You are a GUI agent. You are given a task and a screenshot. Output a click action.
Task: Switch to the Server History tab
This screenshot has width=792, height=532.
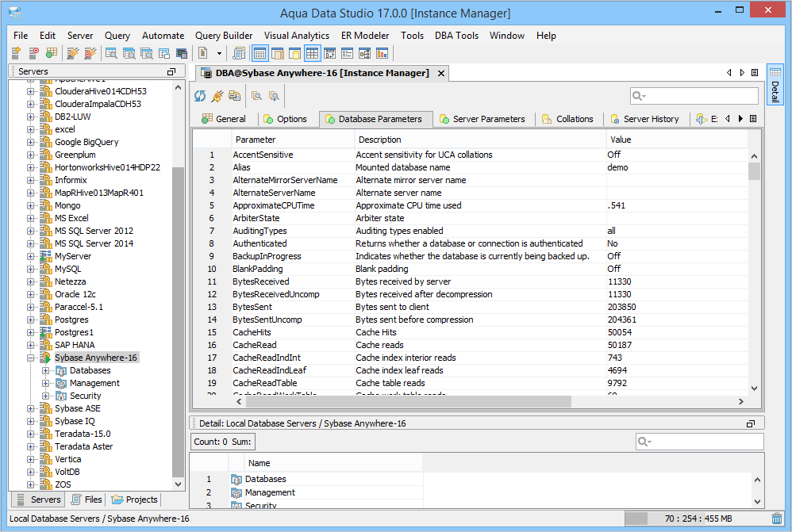(x=645, y=119)
